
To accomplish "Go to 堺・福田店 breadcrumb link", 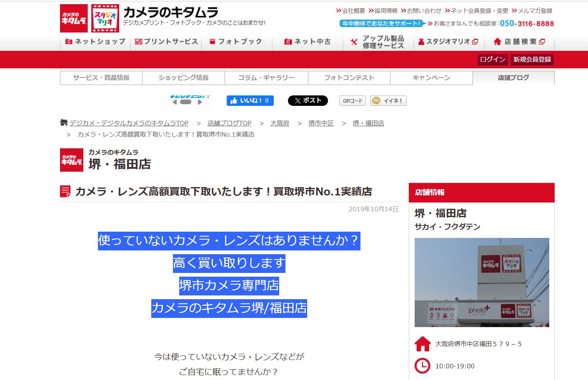I will click(368, 123).
